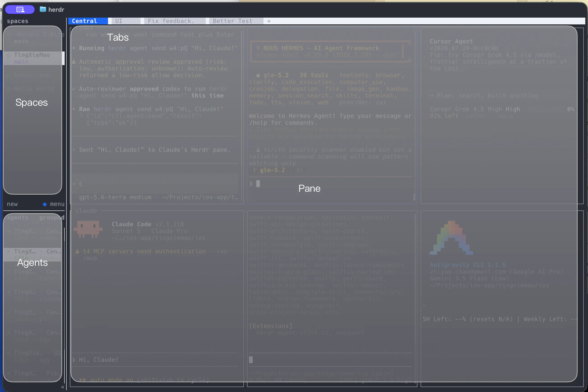
Task: Create a new space with new
Action: click(12, 204)
